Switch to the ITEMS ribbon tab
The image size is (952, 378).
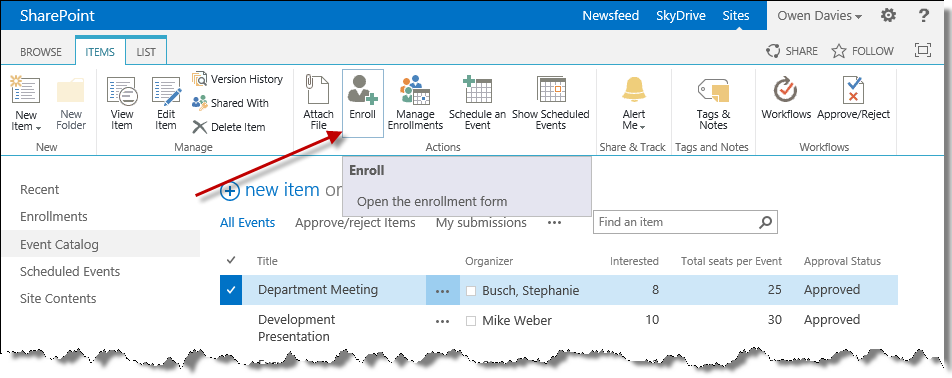tap(100, 52)
